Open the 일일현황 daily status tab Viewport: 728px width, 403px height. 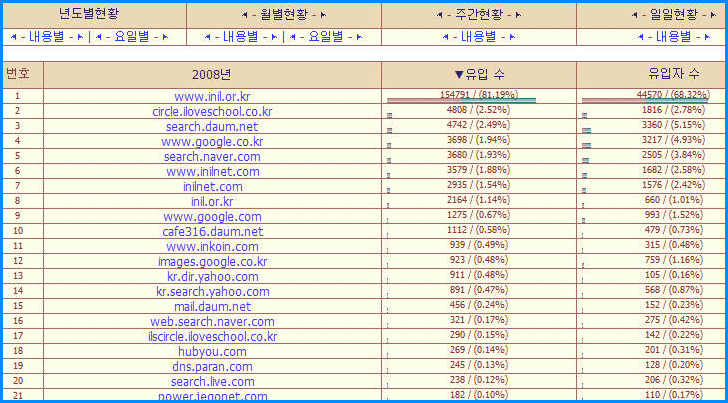coord(674,15)
